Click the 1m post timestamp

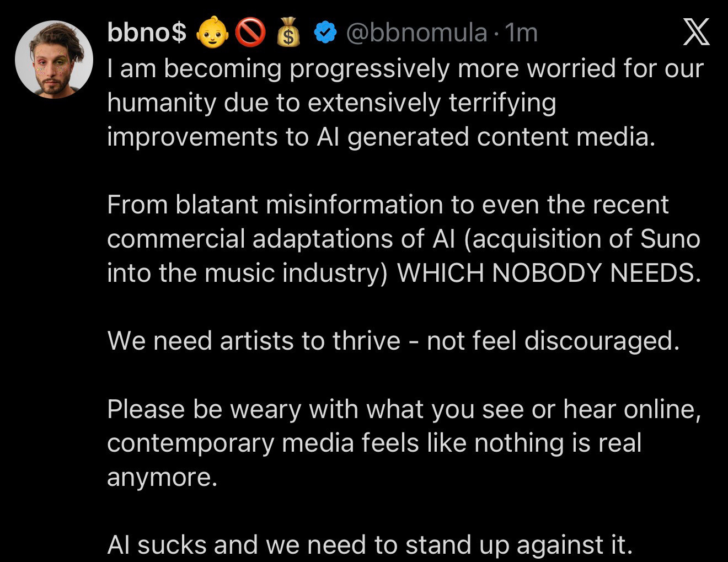click(x=521, y=34)
